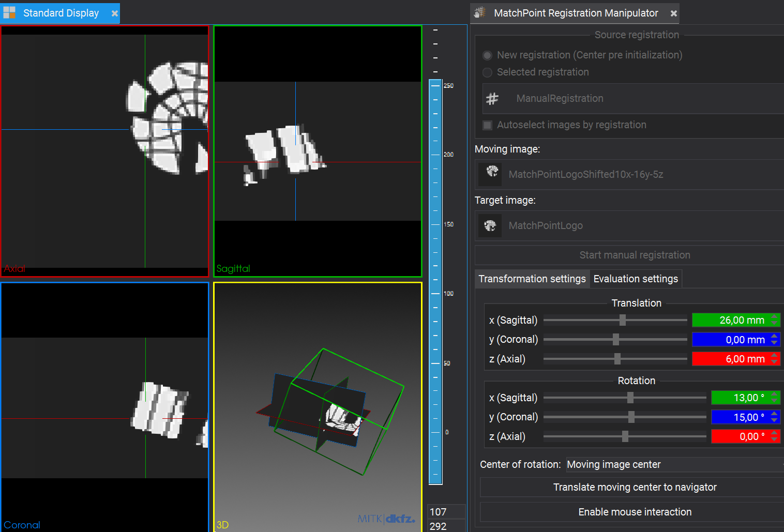Viewport: 784px width, 532px height.
Task: Open the Transformation settings tab
Action: (532, 279)
